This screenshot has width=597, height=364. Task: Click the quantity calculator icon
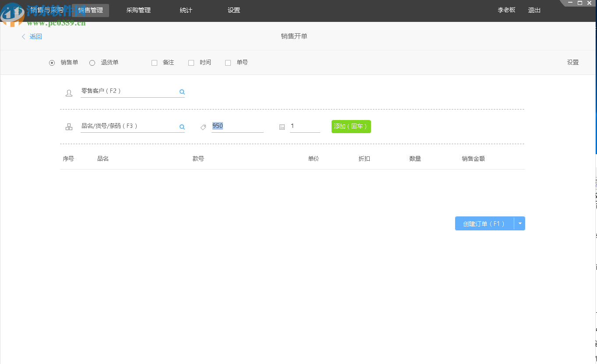coord(282,127)
